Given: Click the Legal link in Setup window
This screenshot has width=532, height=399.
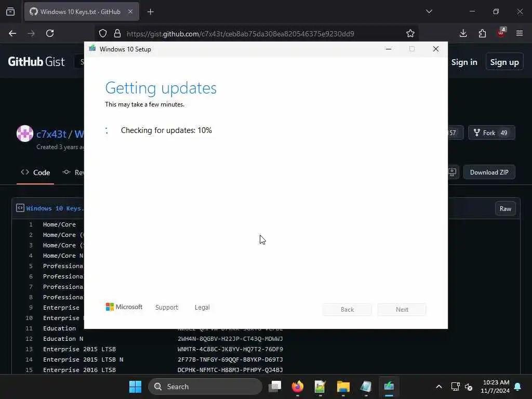Looking at the screenshot, I should pyautogui.click(x=202, y=307).
